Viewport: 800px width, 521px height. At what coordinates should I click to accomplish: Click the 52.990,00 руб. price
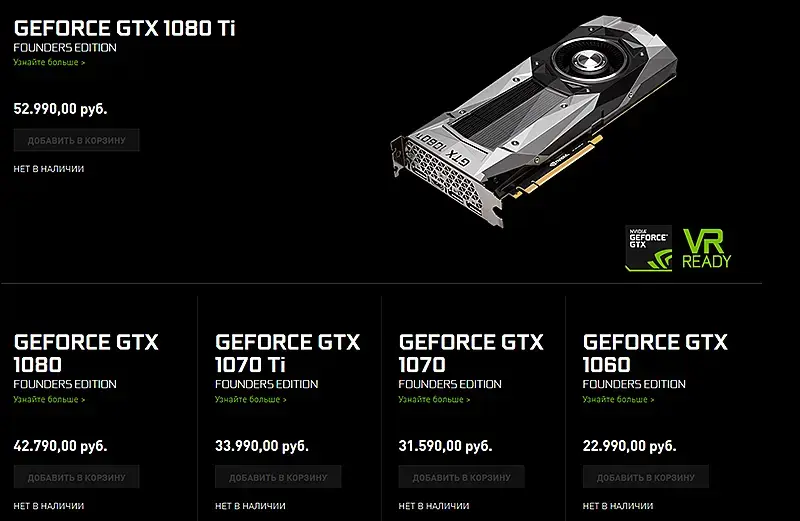60,109
